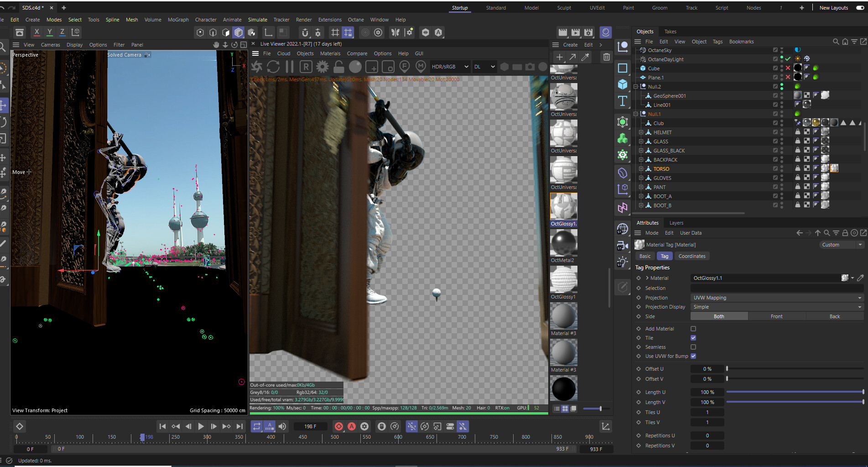Image resolution: width=868 pixels, height=467 pixels.
Task: Click the trash icon in Material Manager
Action: pos(606,57)
